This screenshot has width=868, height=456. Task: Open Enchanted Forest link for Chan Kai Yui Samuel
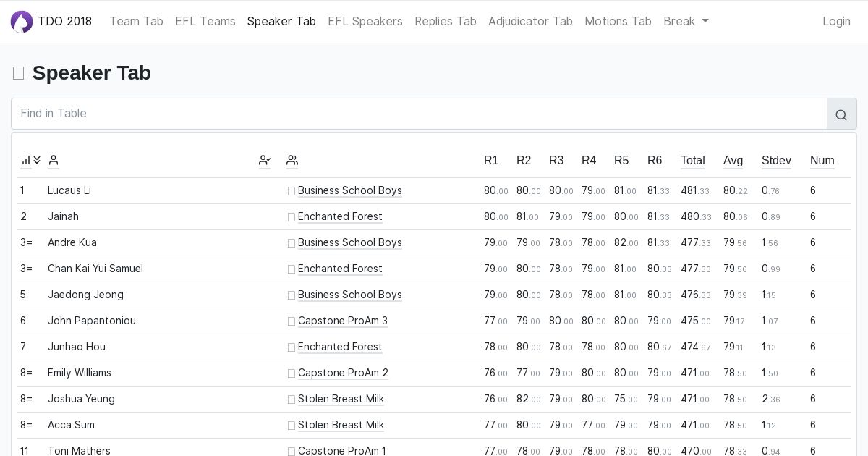click(x=340, y=269)
